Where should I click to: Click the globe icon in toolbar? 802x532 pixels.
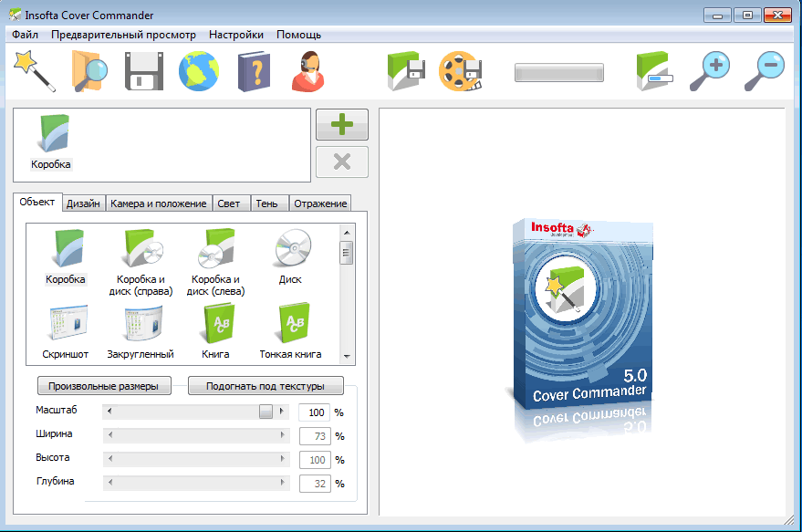[198, 71]
